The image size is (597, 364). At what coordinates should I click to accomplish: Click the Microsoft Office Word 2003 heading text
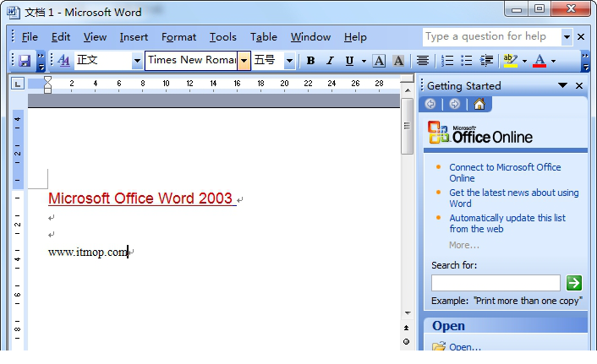tap(140, 198)
